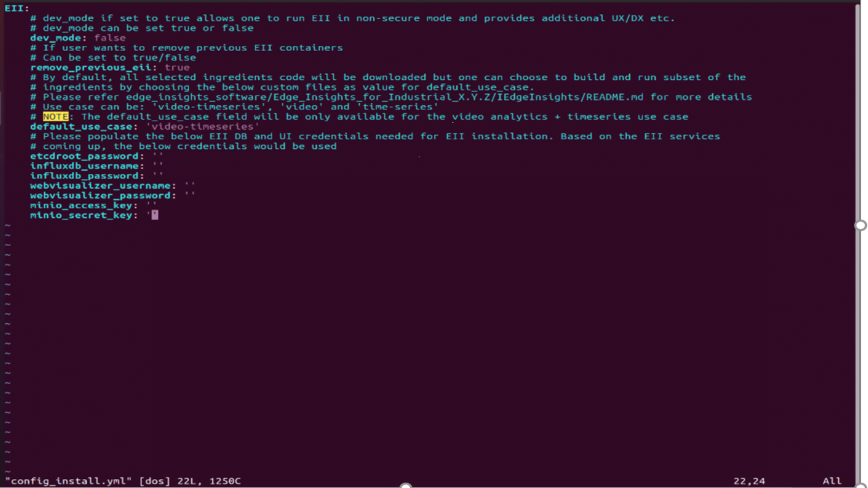Click the minio_secret_key key name

click(81, 215)
